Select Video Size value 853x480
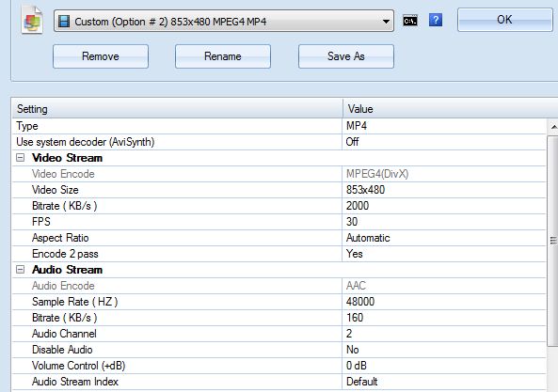 [x=365, y=190]
